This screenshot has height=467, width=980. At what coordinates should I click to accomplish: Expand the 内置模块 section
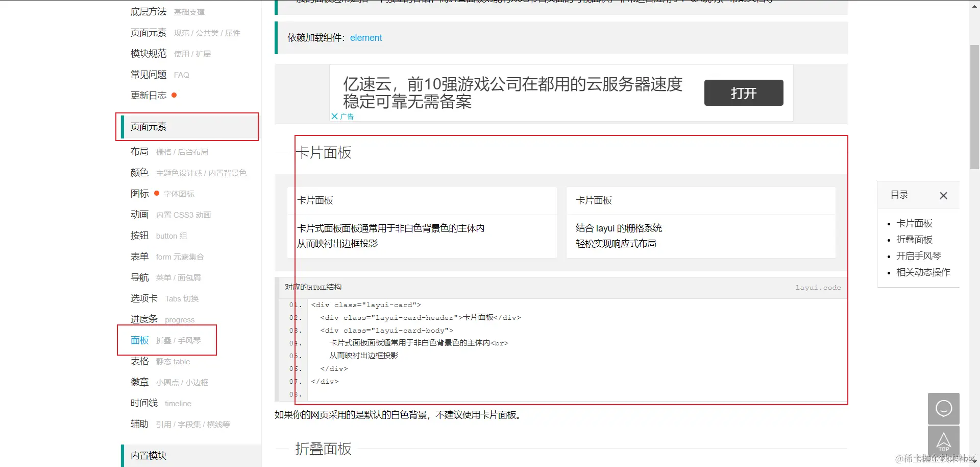tap(149, 455)
